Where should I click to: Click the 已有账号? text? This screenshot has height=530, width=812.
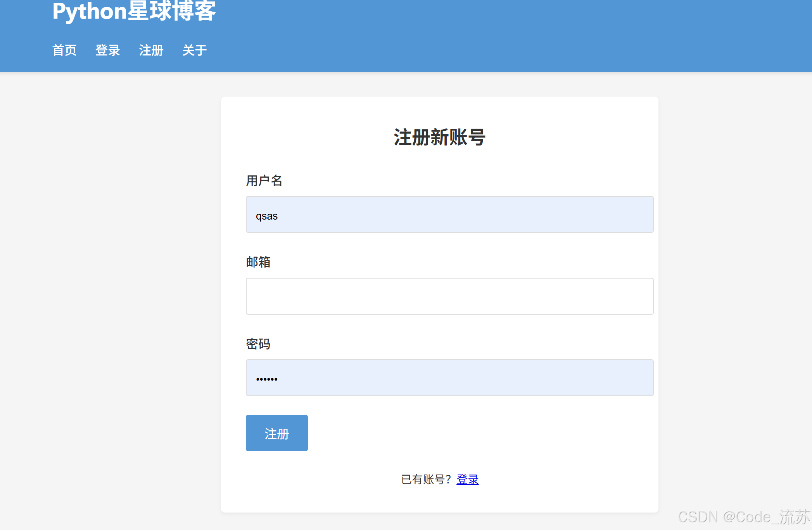click(x=426, y=480)
